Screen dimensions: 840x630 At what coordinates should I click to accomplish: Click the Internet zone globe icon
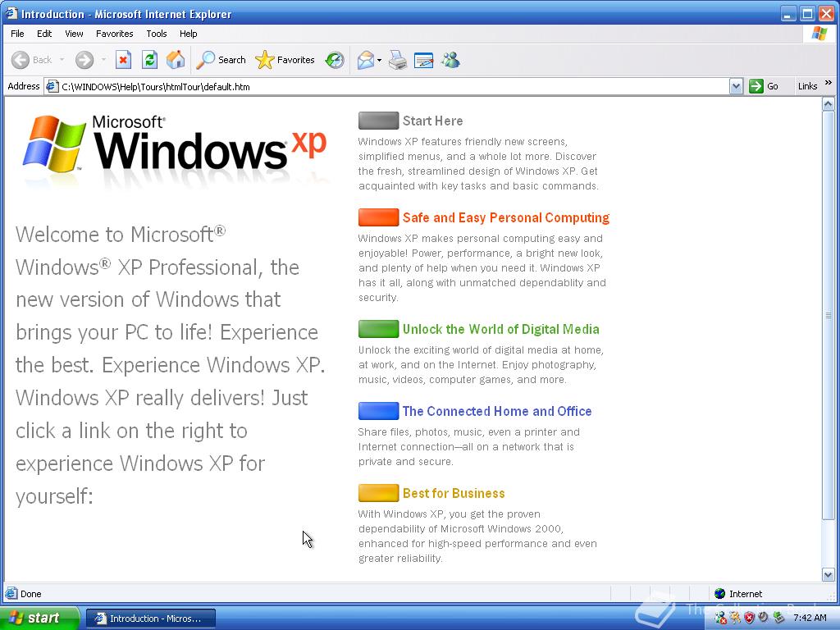click(x=720, y=594)
